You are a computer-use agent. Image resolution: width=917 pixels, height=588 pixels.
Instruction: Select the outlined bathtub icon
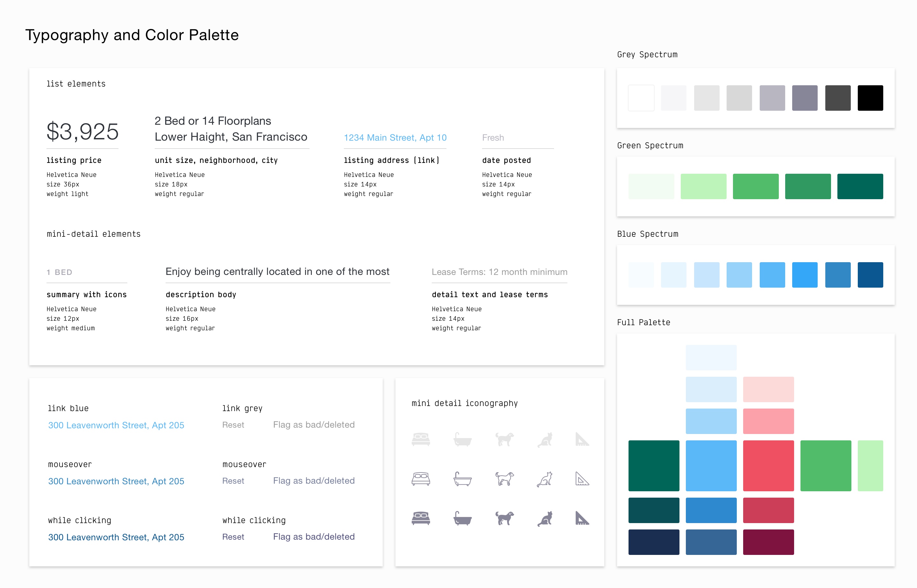pyautogui.click(x=462, y=479)
